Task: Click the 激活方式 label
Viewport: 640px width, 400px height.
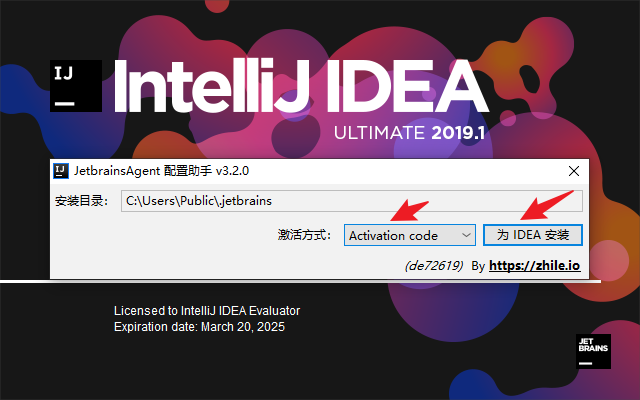Action: [x=304, y=235]
